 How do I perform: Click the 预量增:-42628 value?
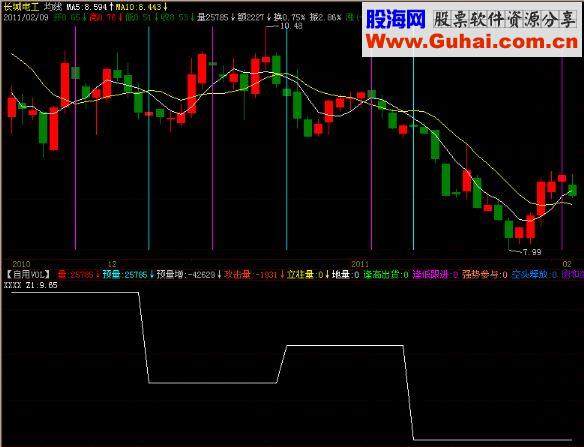tap(186, 275)
